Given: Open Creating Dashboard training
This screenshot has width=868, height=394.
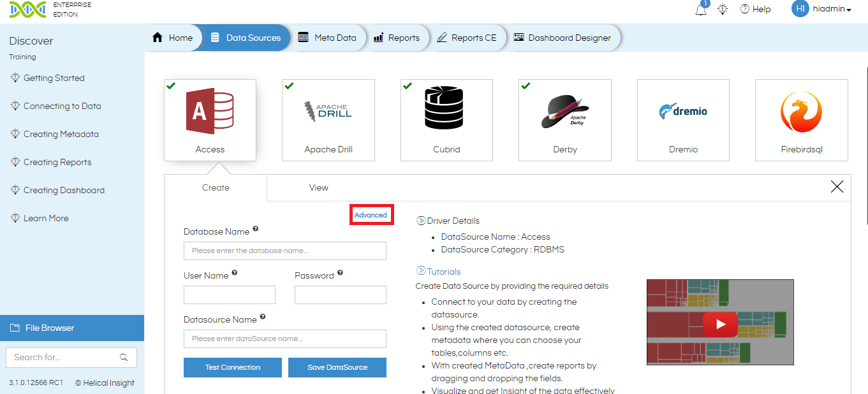Looking at the screenshot, I should pos(64,190).
